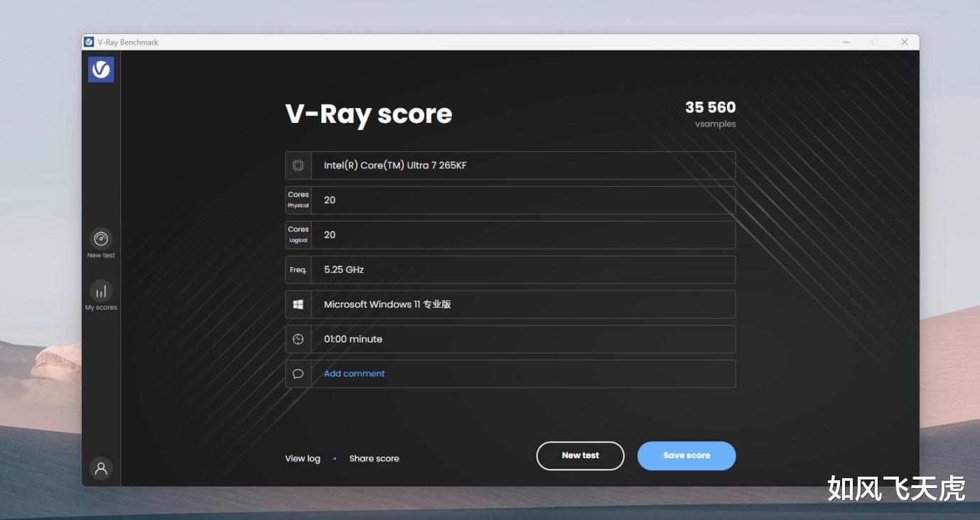Image resolution: width=980 pixels, height=520 pixels.
Task: Start a New test from the sidebar gauge icon
Action: (x=101, y=239)
